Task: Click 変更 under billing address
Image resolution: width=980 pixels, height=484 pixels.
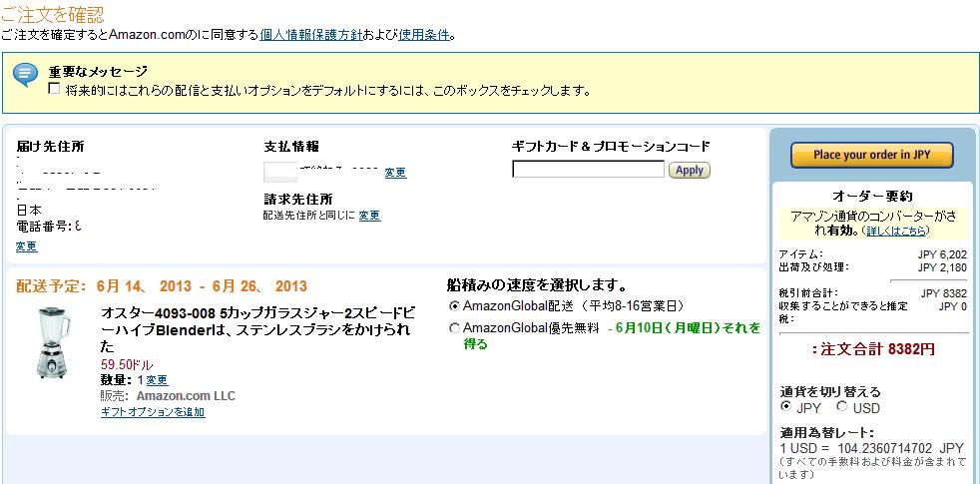Action: point(369,216)
